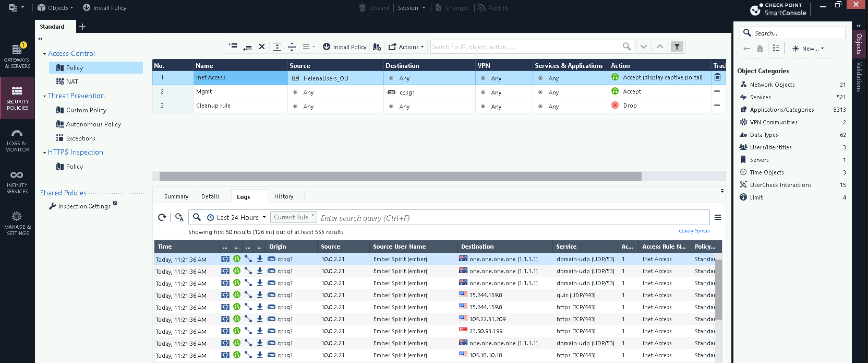868x363 pixels.
Task: Click delete rule X icon in toolbar
Action: [x=262, y=47]
